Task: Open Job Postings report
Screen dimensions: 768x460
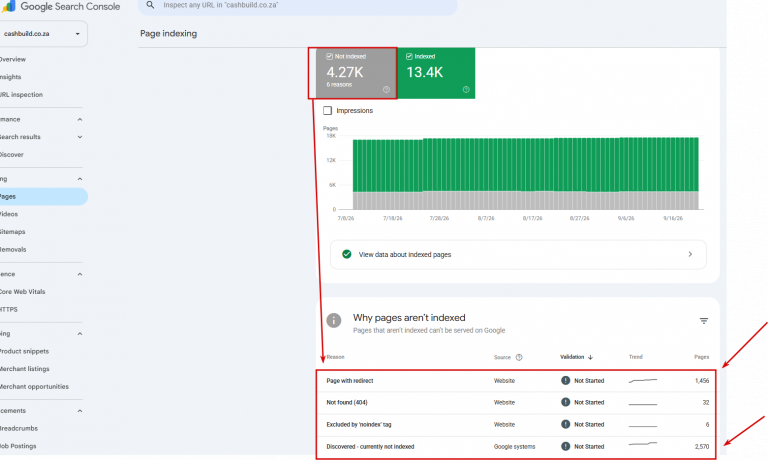Action: click(x=18, y=446)
